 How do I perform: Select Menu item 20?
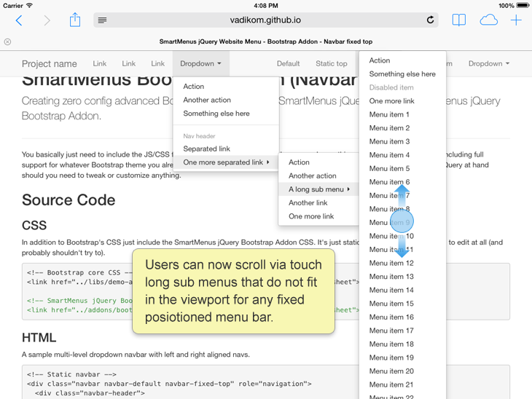point(402,371)
